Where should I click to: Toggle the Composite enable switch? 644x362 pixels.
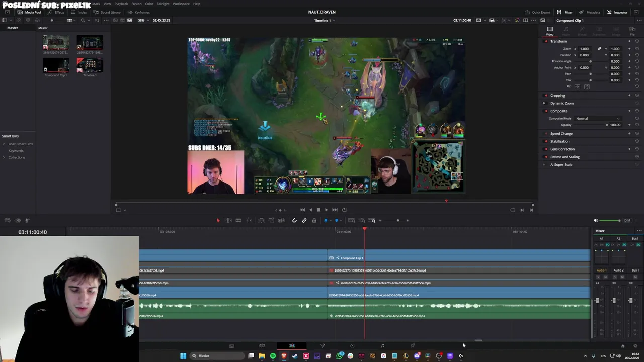546,111
